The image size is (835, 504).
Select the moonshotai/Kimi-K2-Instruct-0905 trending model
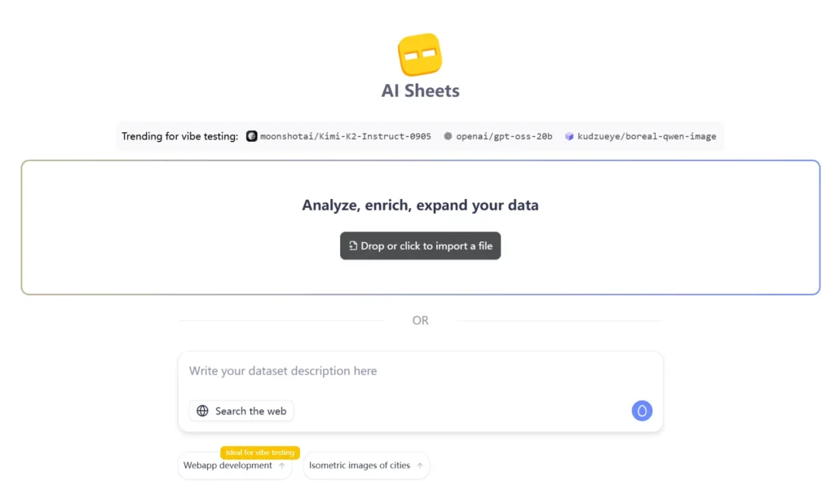pos(338,136)
